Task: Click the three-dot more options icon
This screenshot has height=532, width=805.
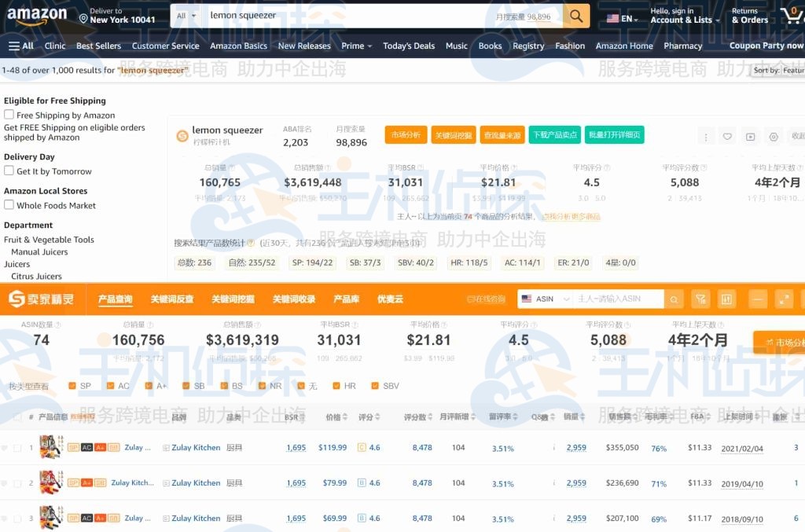Action: click(x=705, y=137)
